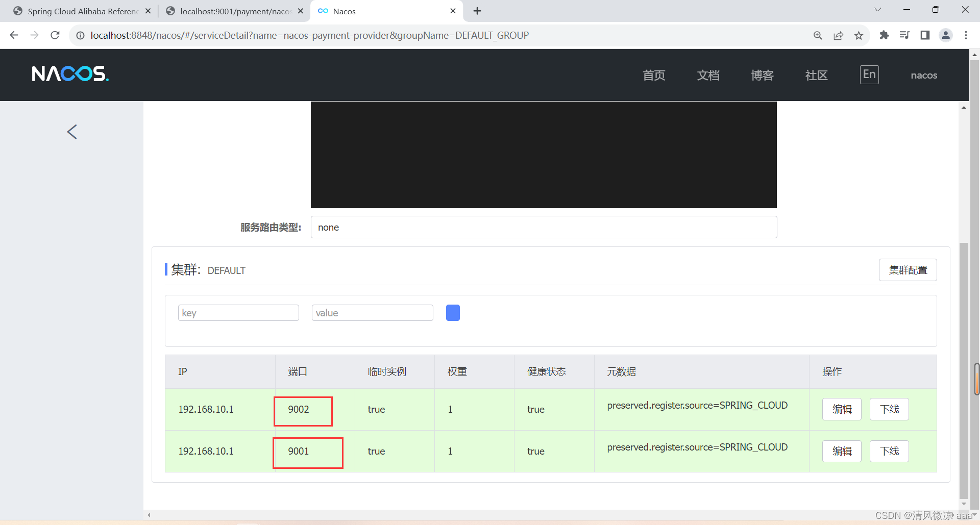Toggle the browser side panel icon
The width and height of the screenshot is (980, 525).
click(x=925, y=35)
